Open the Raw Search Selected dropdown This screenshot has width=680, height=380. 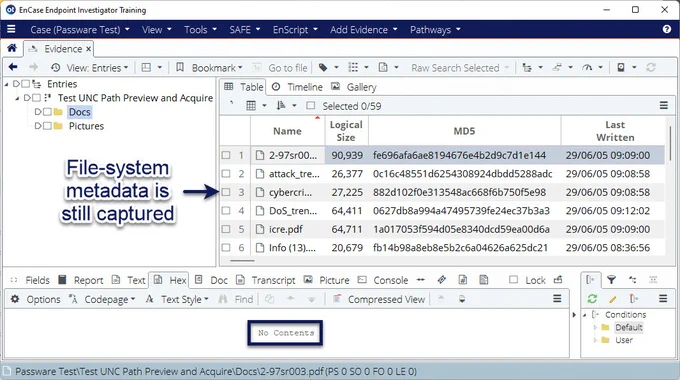[x=460, y=68]
